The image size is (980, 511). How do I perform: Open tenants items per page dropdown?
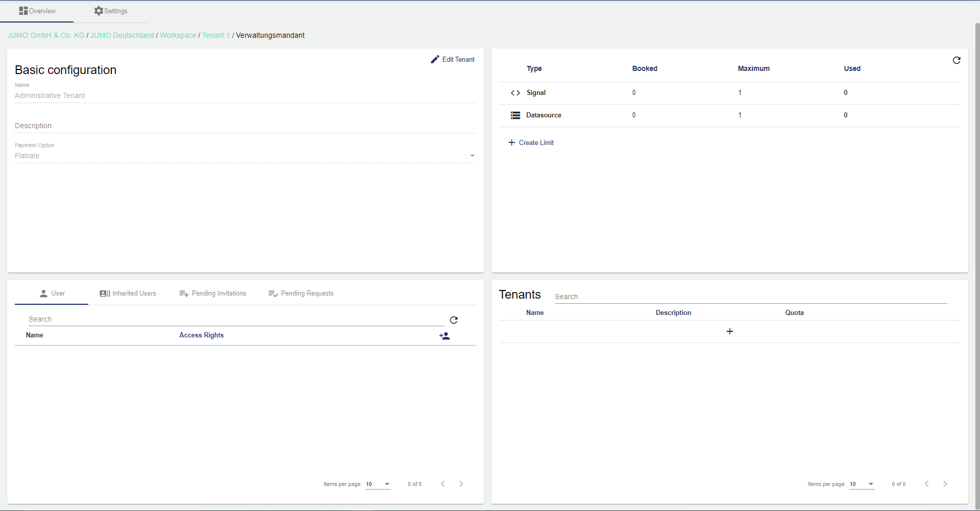[862, 484]
